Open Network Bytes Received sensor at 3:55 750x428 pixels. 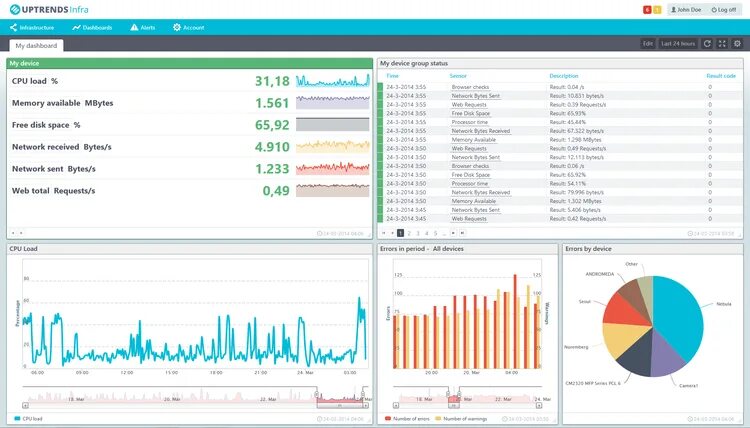click(481, 131)
